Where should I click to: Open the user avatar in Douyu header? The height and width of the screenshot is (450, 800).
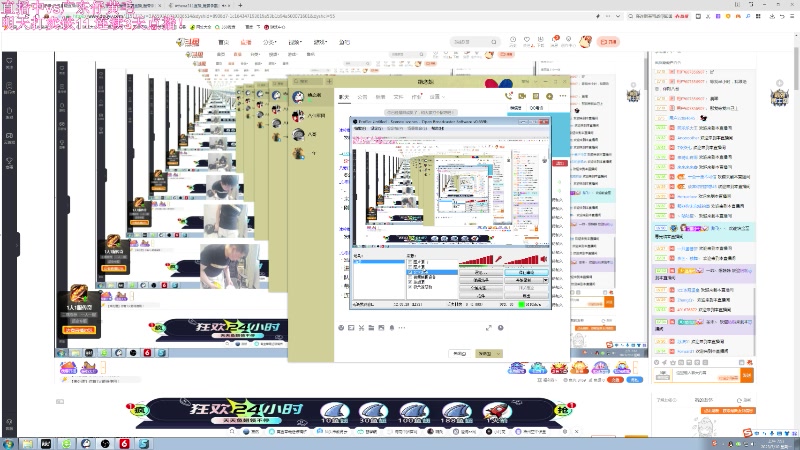(585, 41)
